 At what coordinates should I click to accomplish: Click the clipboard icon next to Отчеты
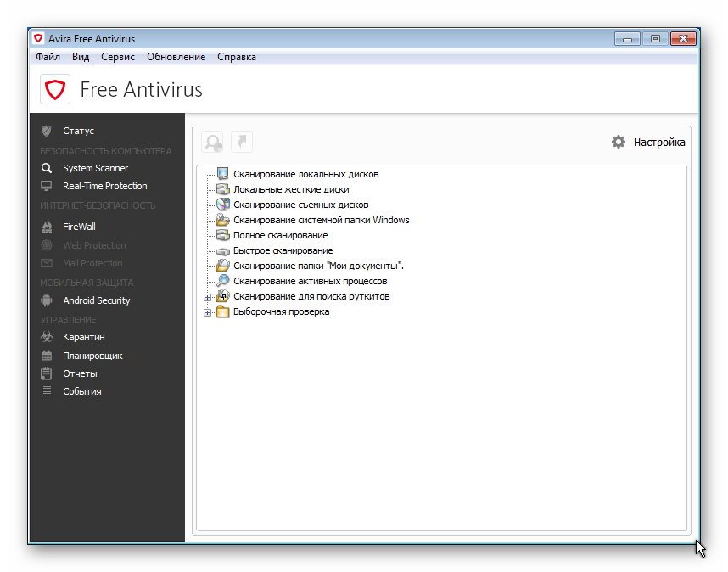[x=47, y=373]
